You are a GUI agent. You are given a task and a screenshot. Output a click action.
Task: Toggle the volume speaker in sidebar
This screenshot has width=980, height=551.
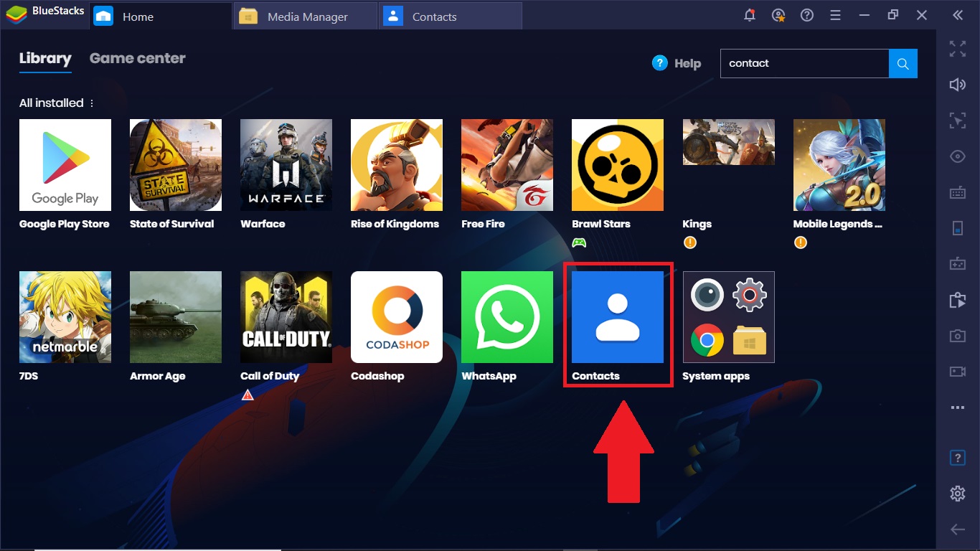(958, 85)
